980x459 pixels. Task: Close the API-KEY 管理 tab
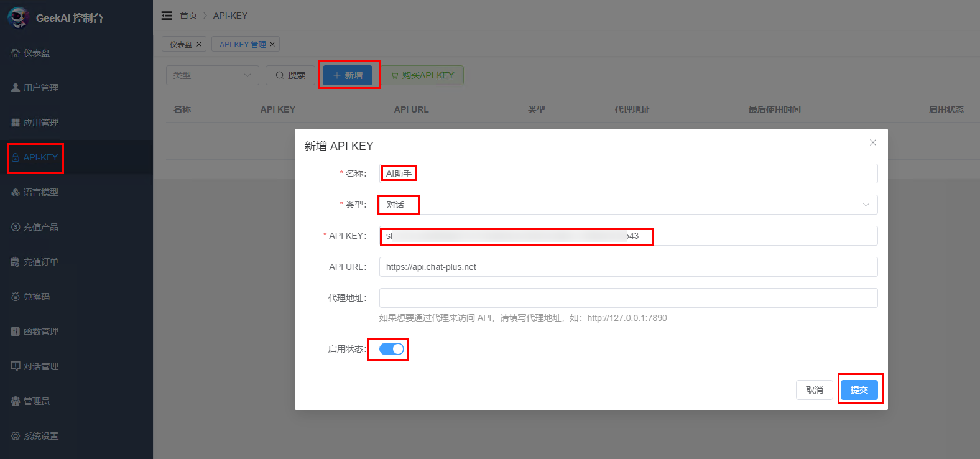pyautogui.click(x=272, y=44)
